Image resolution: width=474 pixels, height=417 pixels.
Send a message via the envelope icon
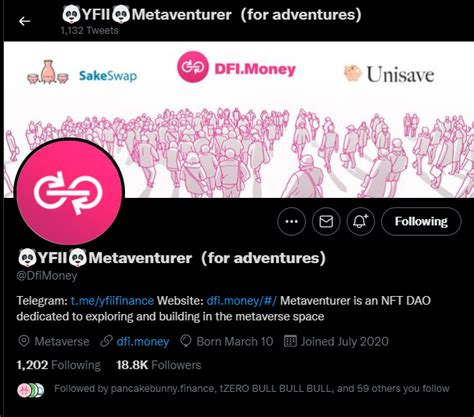coord(326,221)
